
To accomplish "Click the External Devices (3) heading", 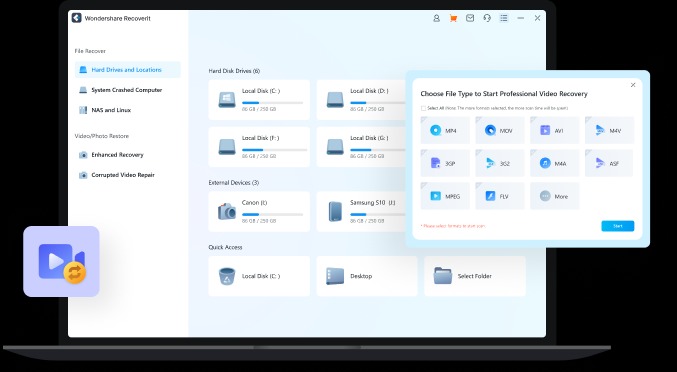I will [x=234, y=183].
